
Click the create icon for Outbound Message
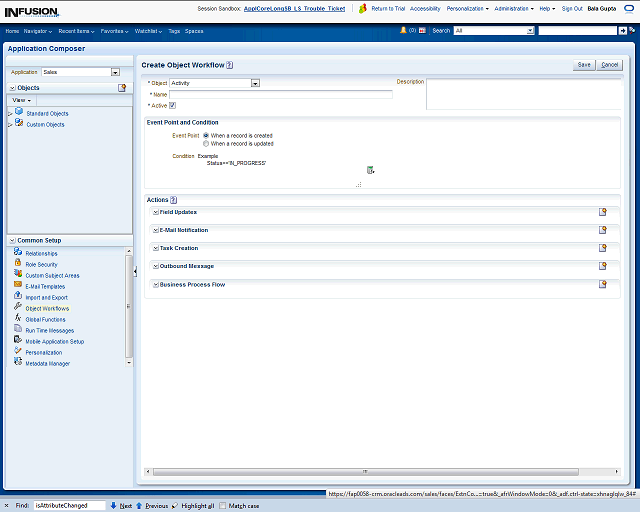[603, 266]
